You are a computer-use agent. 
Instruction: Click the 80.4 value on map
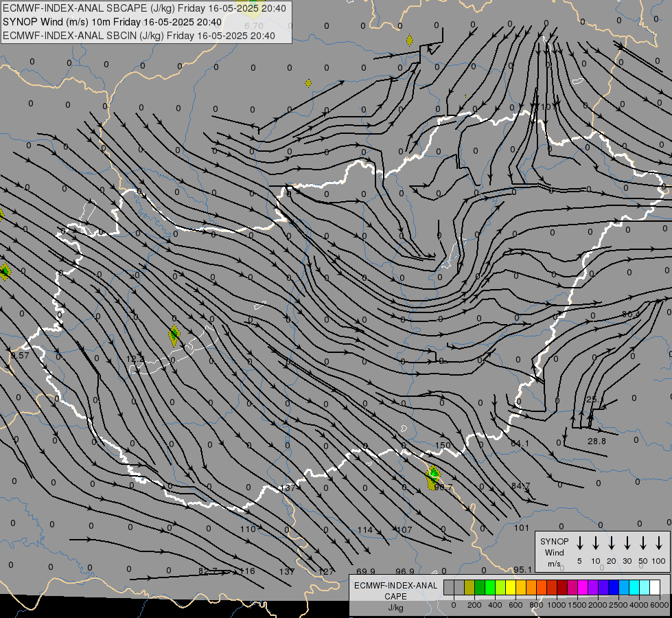click(631, 314)
